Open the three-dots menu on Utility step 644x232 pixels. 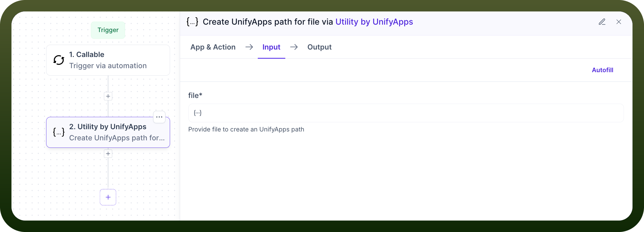coord(159,117)
